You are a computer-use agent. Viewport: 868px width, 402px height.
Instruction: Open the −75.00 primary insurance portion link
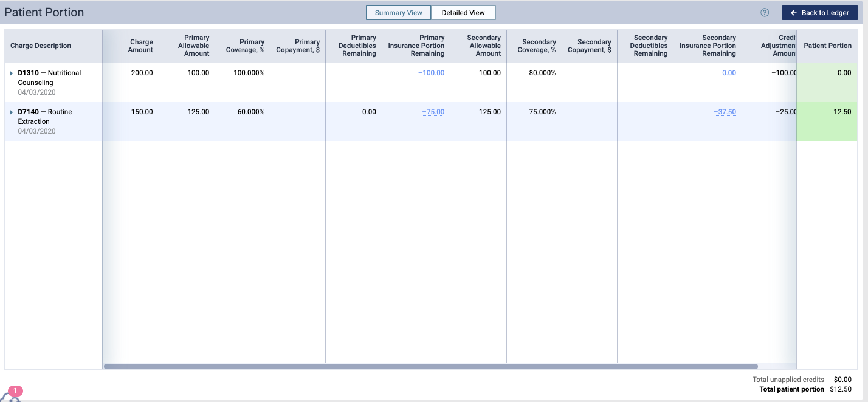click(433, 112)
